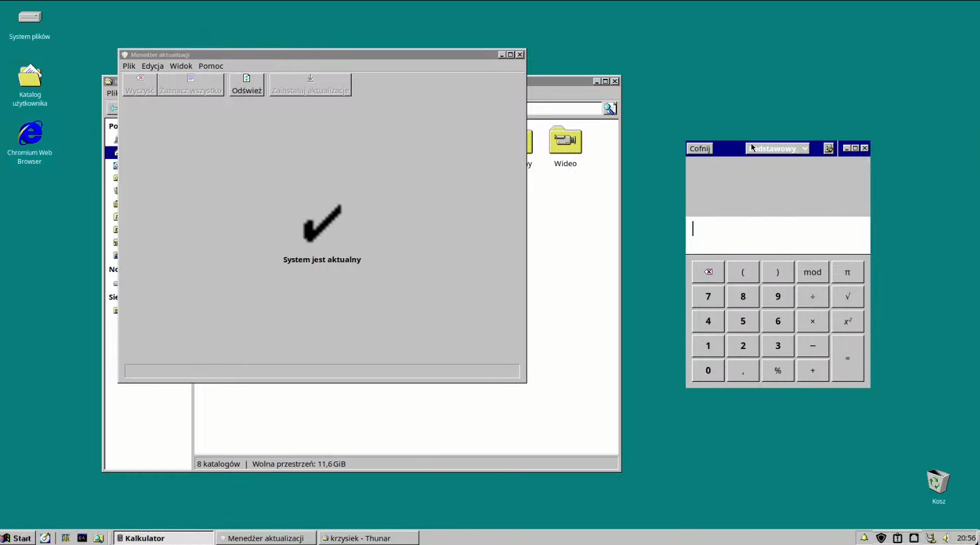Click the square root key on the calculator
This screenshot has width=980, height=545.
[847, 296]
